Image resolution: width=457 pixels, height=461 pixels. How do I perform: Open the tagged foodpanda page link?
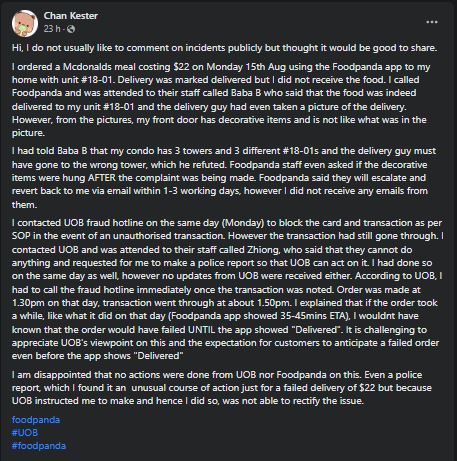(x=36, y=420)
